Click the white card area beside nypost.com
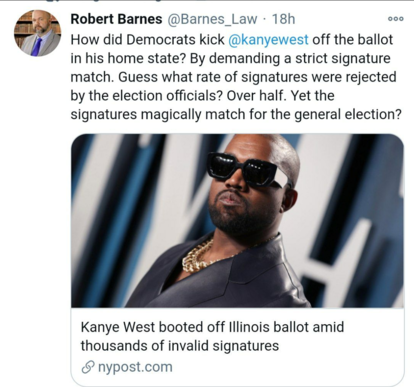This screenshot has height=387, width=414. coord(287,367)
